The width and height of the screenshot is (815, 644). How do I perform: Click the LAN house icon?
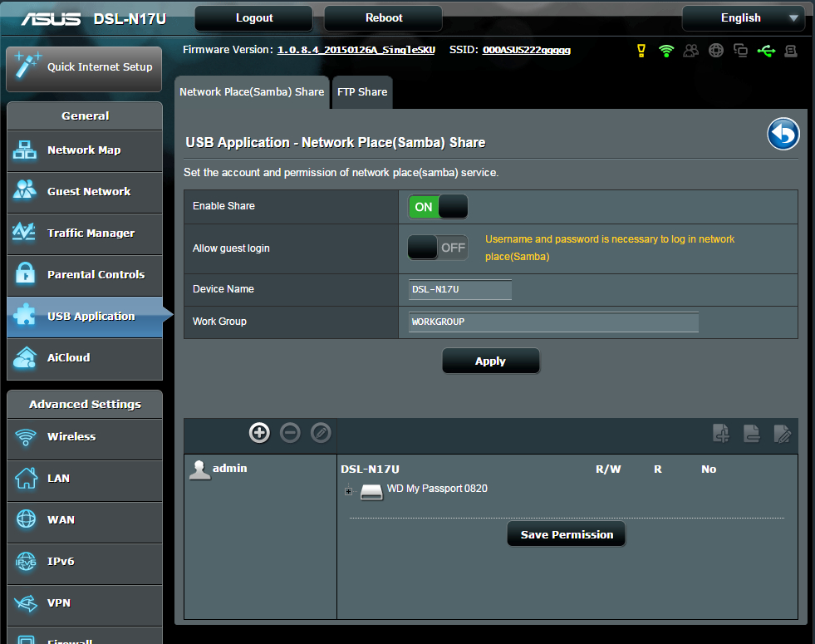coord(26,478)
